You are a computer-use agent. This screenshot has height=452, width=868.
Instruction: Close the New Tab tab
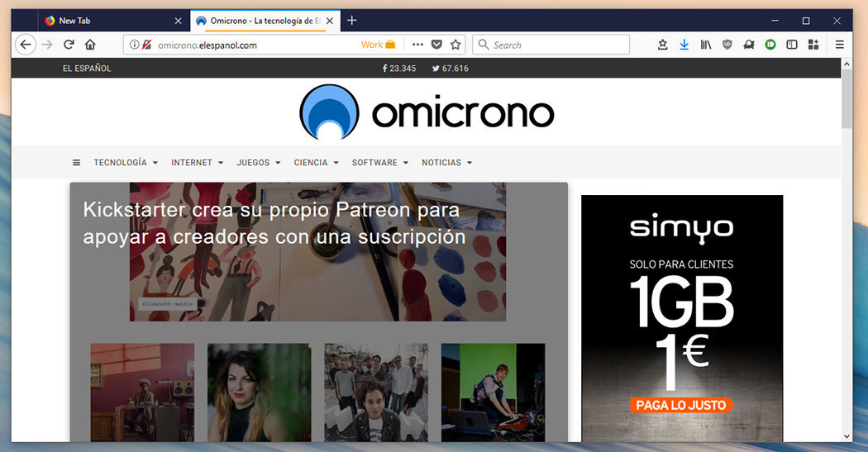tap(179, 21)
